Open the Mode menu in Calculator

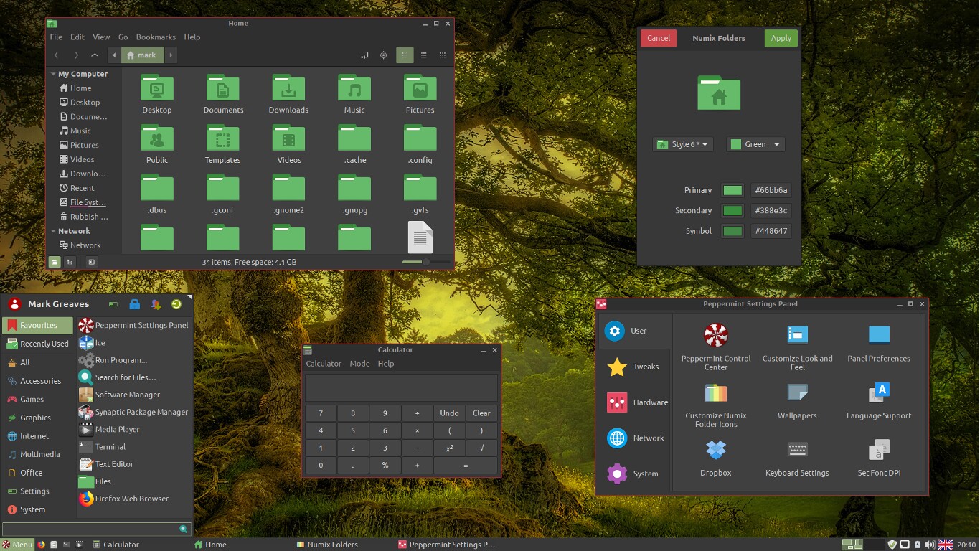pos(359,363)
